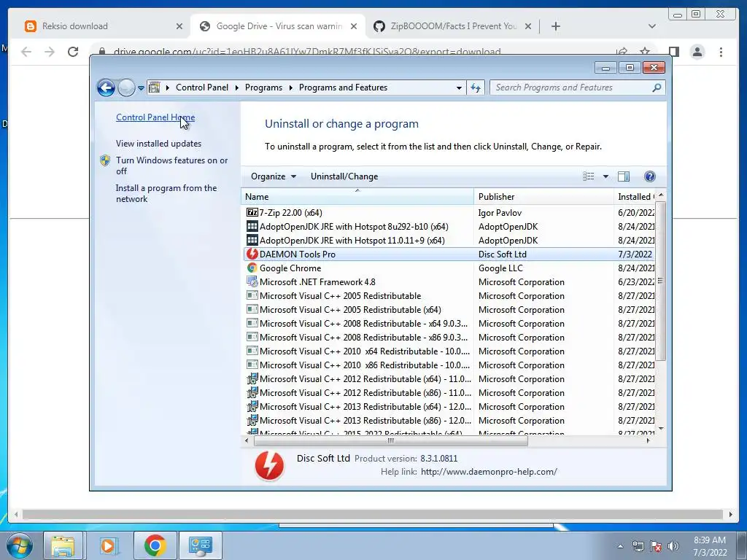
Task: Click the Chrome taskbar button
Action: coord(155,545)
